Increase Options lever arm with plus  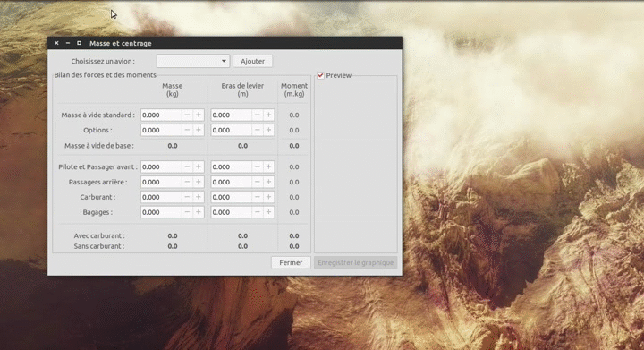pos(268,130)
